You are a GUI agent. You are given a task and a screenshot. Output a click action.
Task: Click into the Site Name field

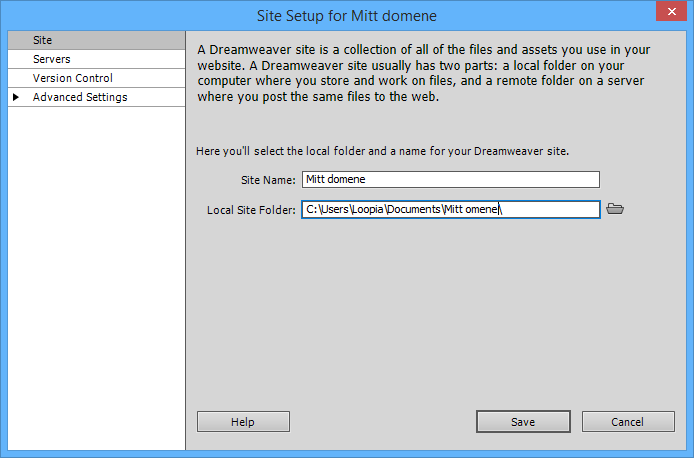[x=451, y=180]
